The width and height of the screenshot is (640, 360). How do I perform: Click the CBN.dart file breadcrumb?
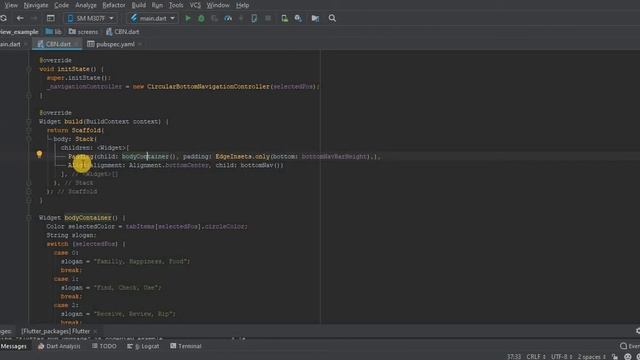click(122, 31)
